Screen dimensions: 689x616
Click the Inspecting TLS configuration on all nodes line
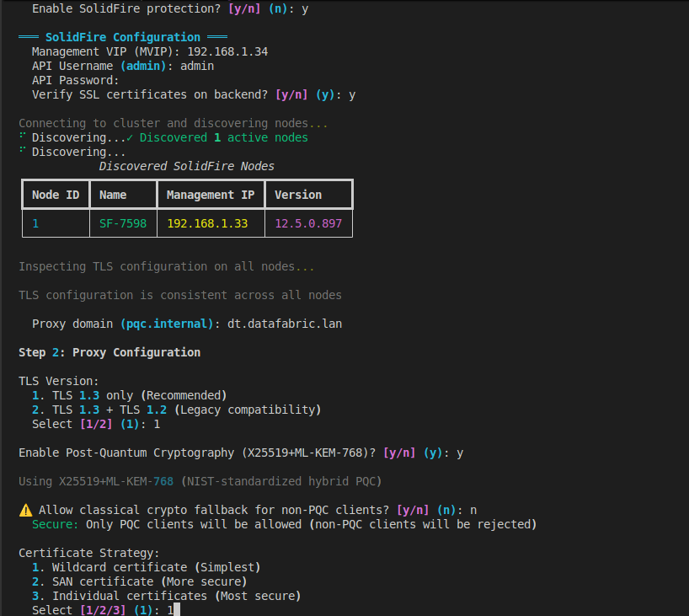click(x=167, y=266)
